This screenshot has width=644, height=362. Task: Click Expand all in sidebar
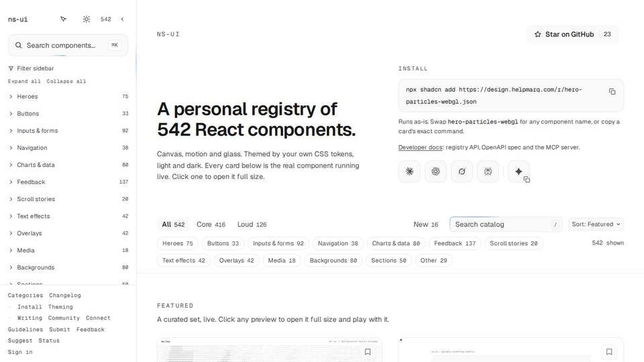24,81
